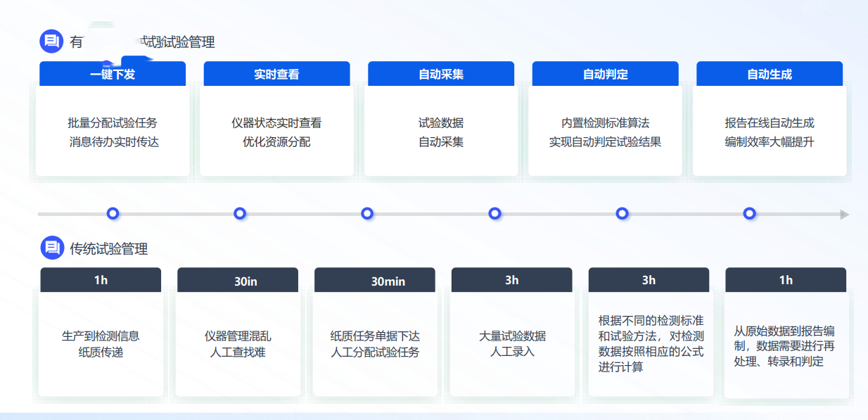Click the second circle marker on the timeline

[240, 213]
